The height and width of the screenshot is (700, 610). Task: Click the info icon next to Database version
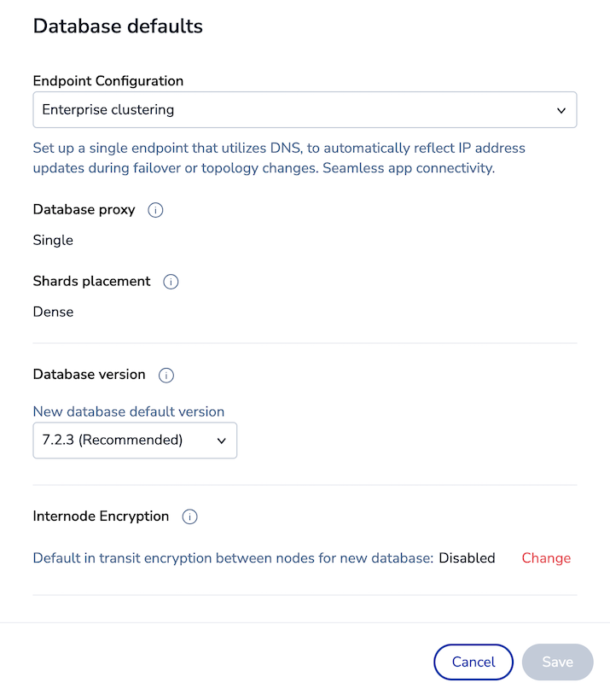coord(166,375)
